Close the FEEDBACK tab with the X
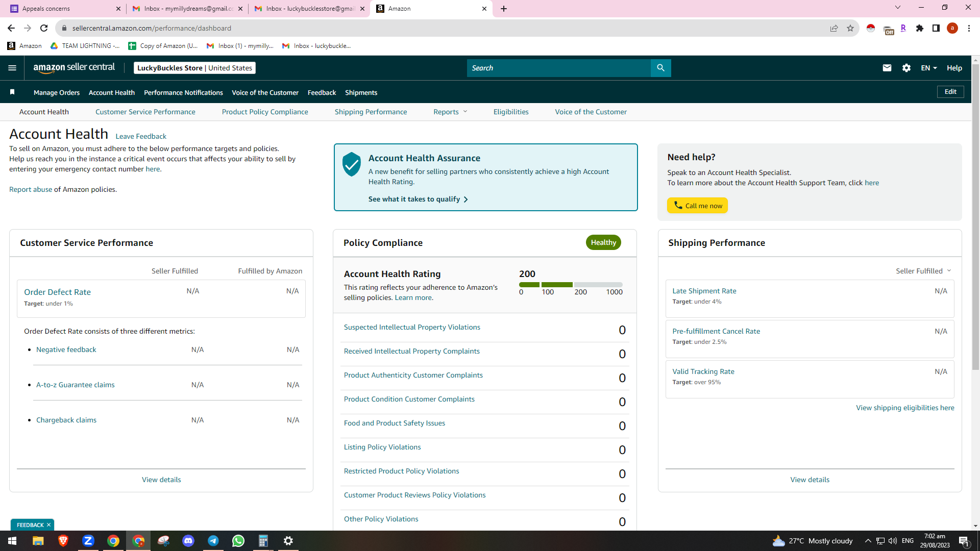 (49, 525)
